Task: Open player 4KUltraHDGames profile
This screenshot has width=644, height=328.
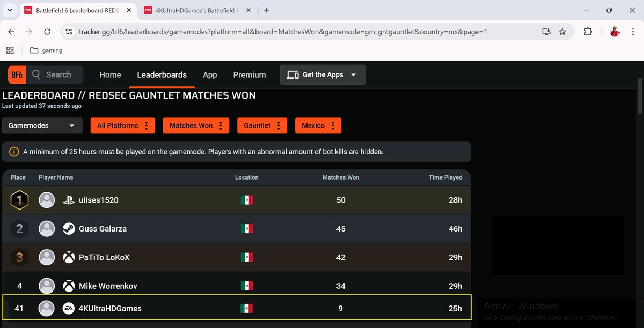Action: 110,309
